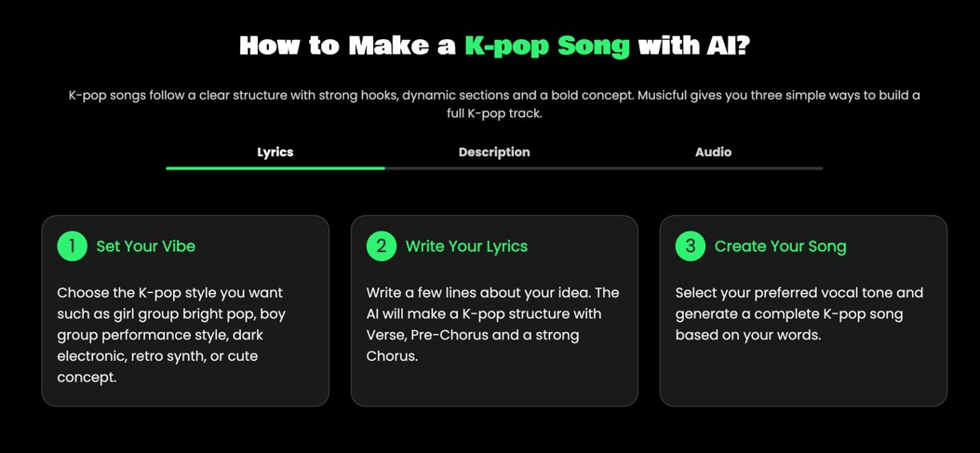Click the green number 3 step badge
The height and width of the screenshot is (453, 980).
690,247
